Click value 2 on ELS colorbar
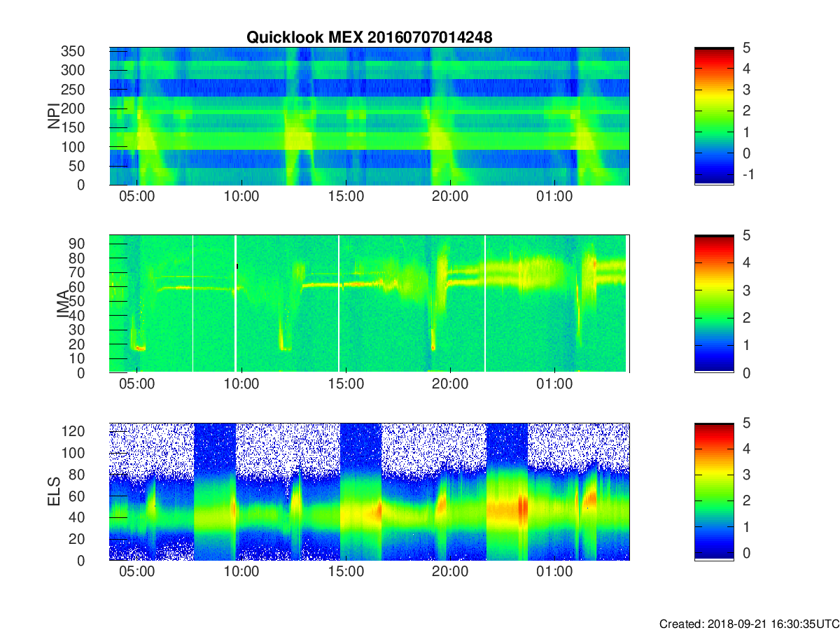This screenshot has width=840, height=630. click(745, 500)
